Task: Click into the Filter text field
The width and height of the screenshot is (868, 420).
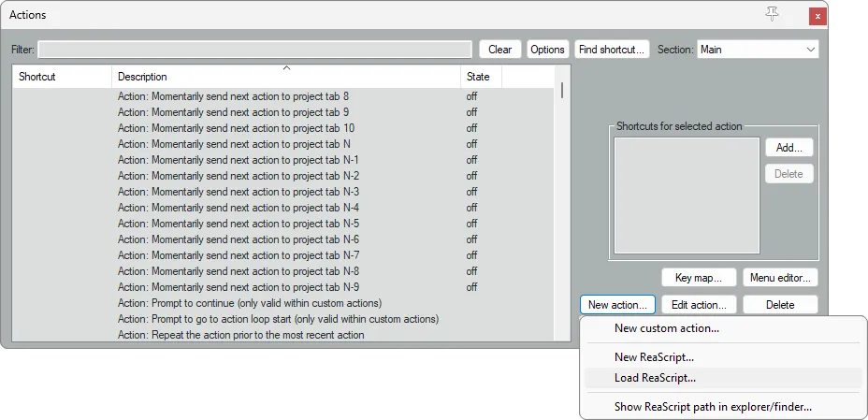Action: coord(254,50)
